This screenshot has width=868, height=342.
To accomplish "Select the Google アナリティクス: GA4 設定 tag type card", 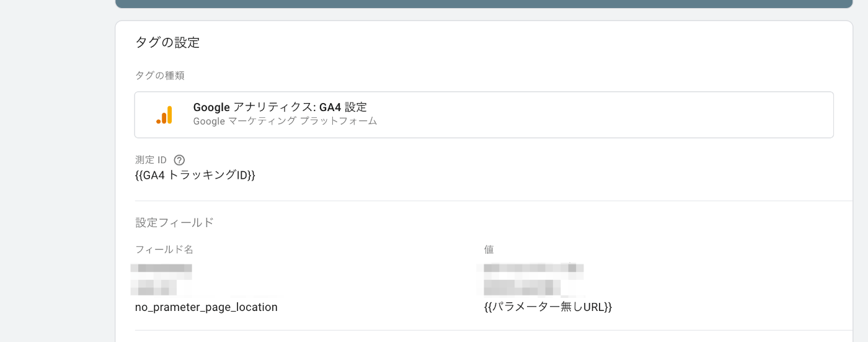I will click(484, 115).
